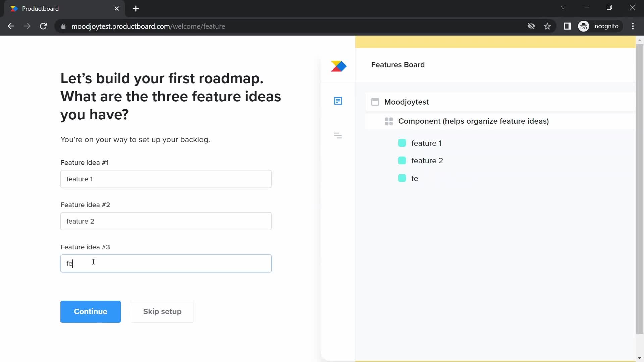Bookmark this page with the star icon
The width and height of the screenshot is (644, 362).
click(547, 26)
